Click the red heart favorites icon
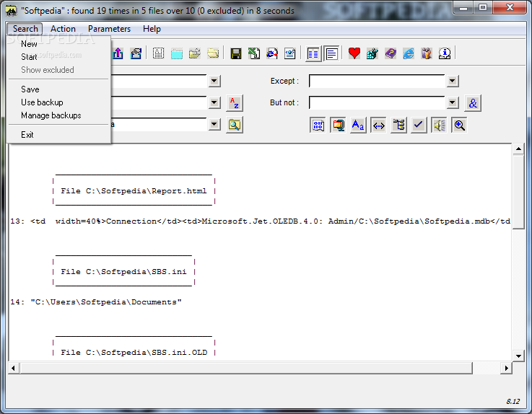Viewport: 532px width, 414px height. point(354,53)
